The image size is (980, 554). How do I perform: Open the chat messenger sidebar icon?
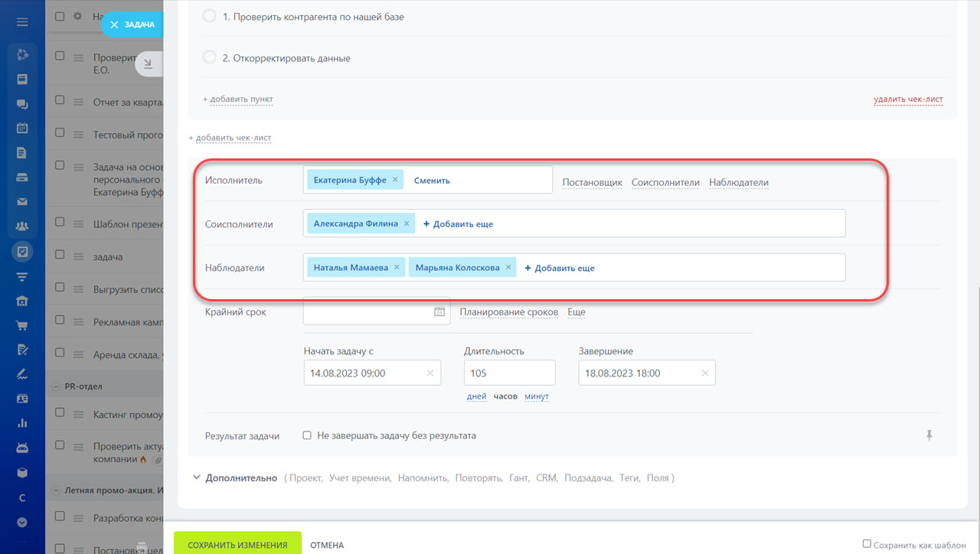point(22,104)
